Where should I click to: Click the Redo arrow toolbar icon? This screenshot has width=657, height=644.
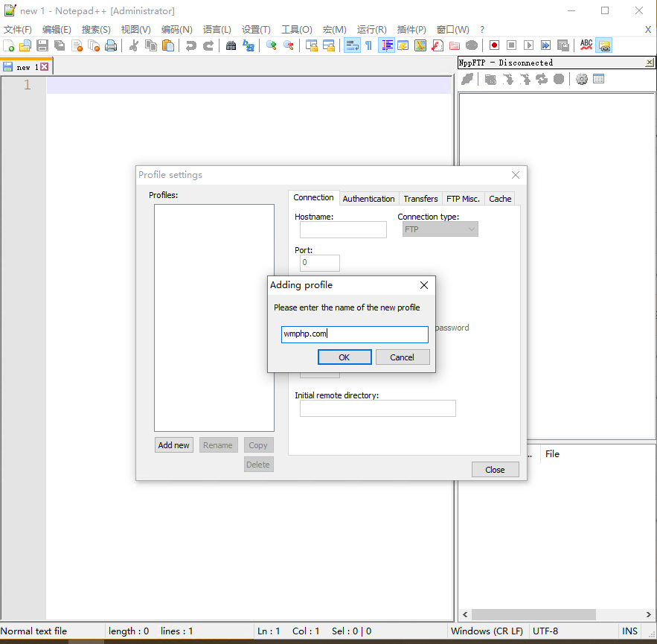pos(208,45)
